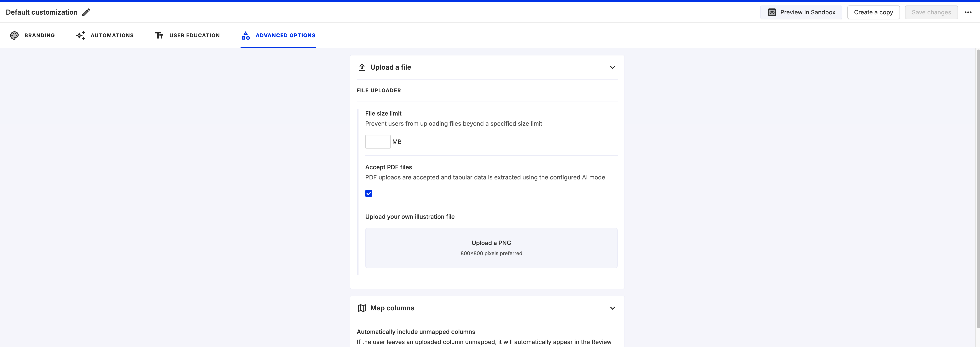
Task: Click the eye icon in Preview in Sandbox
Action: pos(772,12)
